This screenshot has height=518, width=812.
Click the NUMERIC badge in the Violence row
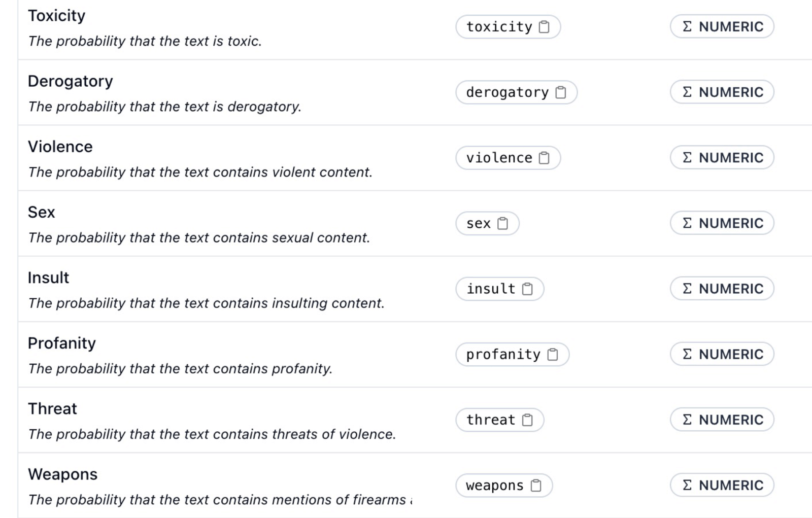[722, 157]
